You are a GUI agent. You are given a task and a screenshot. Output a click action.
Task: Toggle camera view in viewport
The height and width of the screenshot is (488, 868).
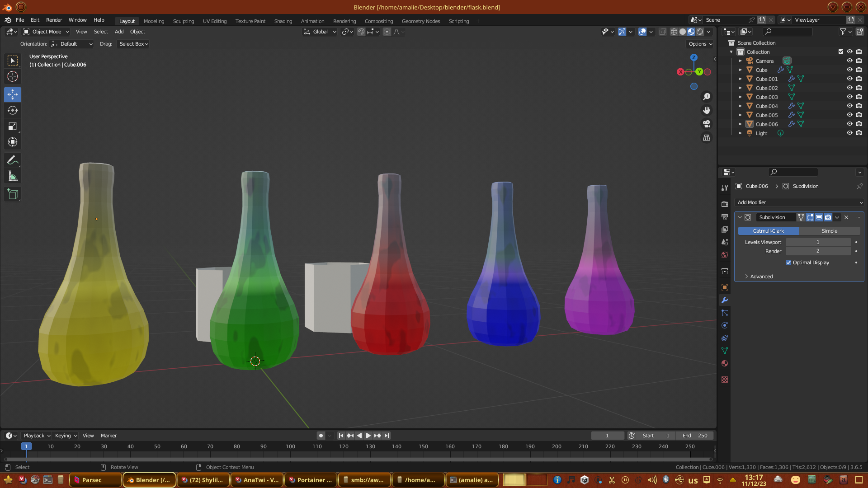(707, 124)
